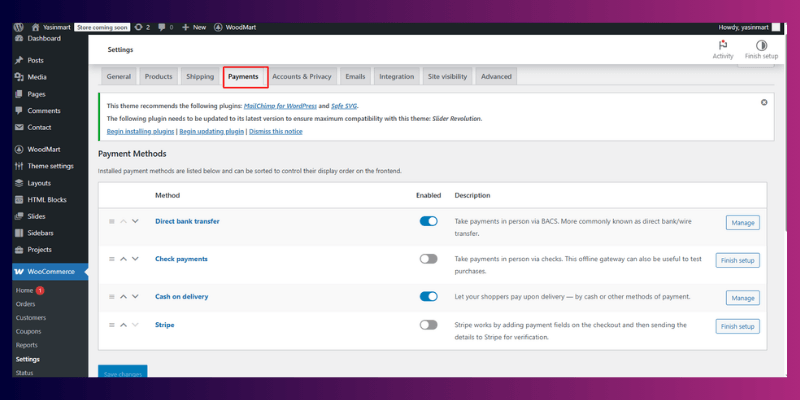This screenshot has width=800, height=400.
Task: Click Manage for Direct bank transfer
Action: [742, 223]
